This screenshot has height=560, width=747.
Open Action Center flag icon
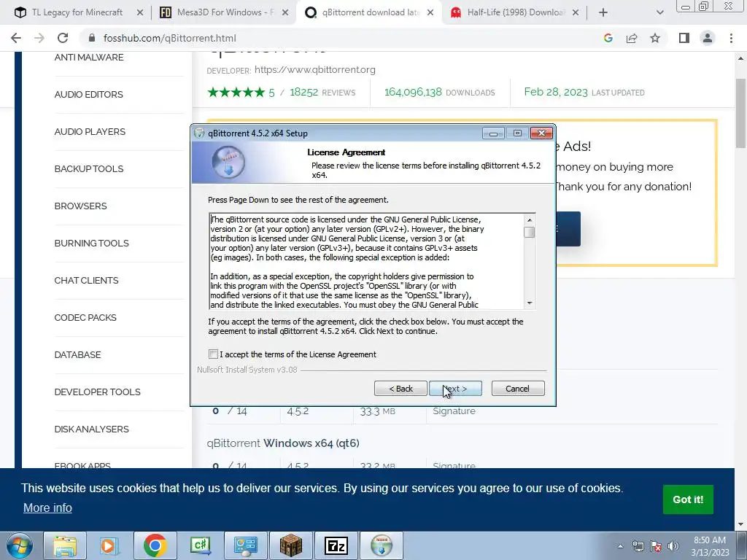pos(656,546)
